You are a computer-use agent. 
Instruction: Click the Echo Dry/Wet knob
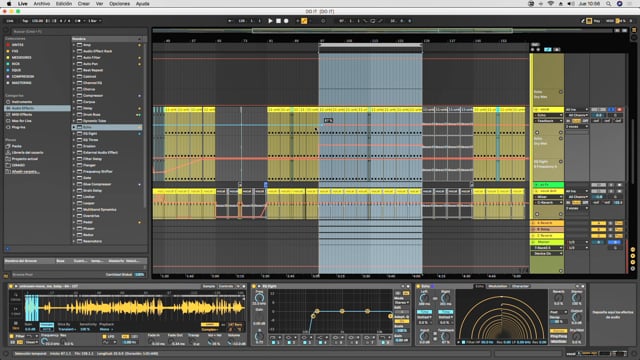576,336
